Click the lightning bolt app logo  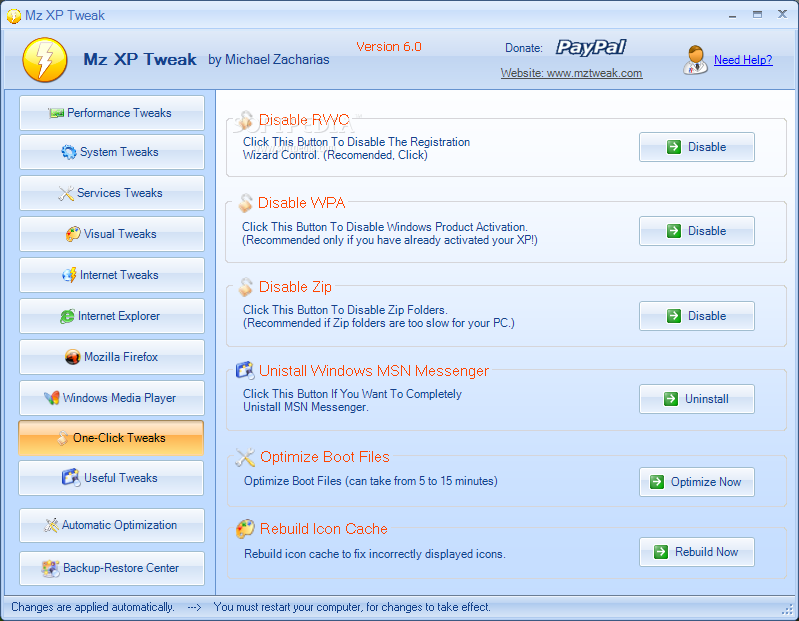click(45, 60)
